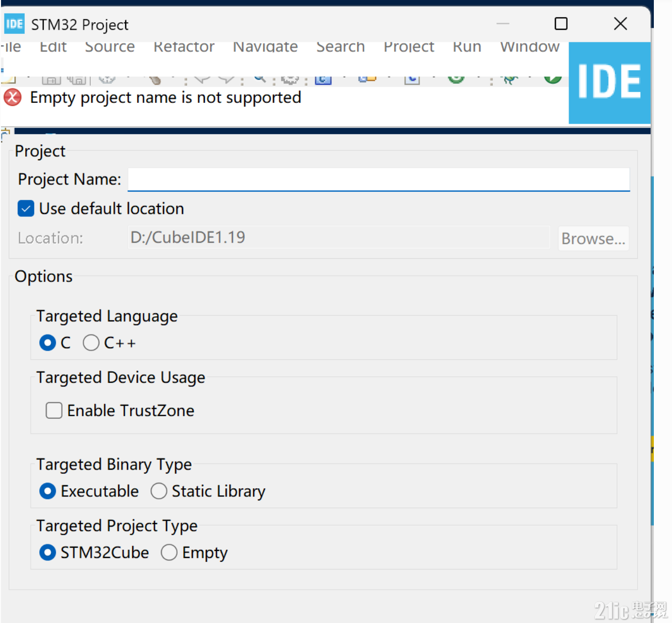Click the 'Options' section heading

coord(43,276)
